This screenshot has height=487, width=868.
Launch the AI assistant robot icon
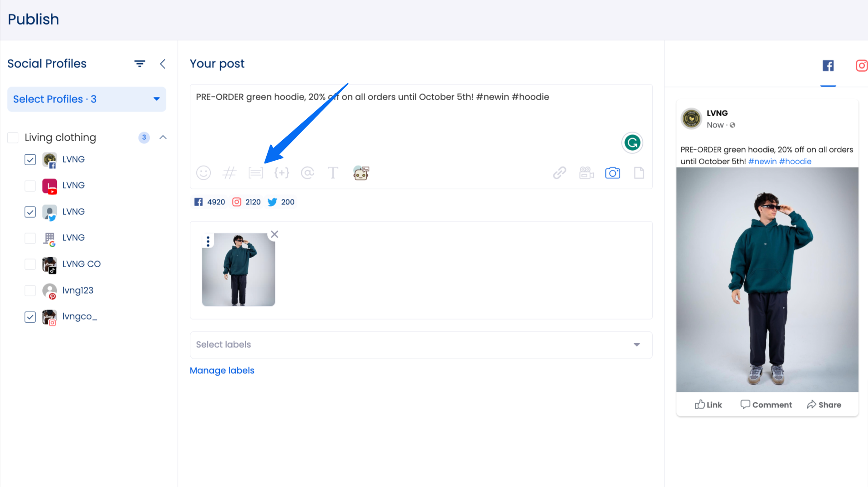click(x=361, y=173)
